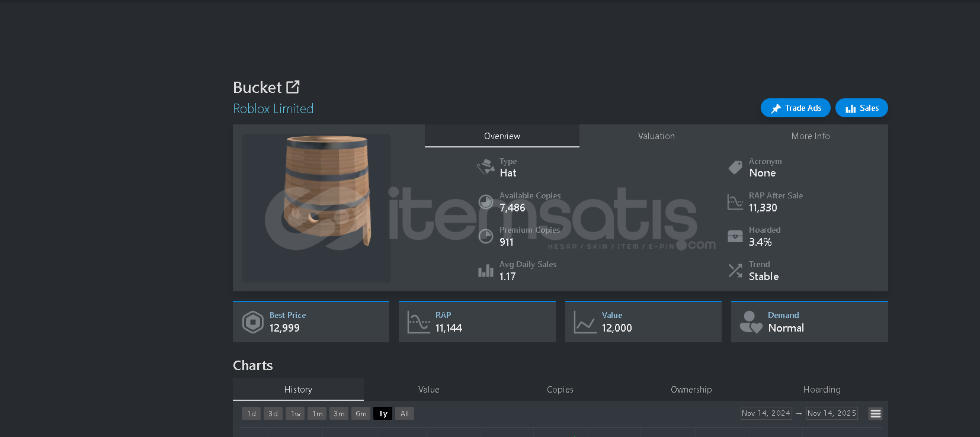Click the Value card line chart icon
Image resolution: width=980 pixels, height=437 pixels.
(585, 322)
